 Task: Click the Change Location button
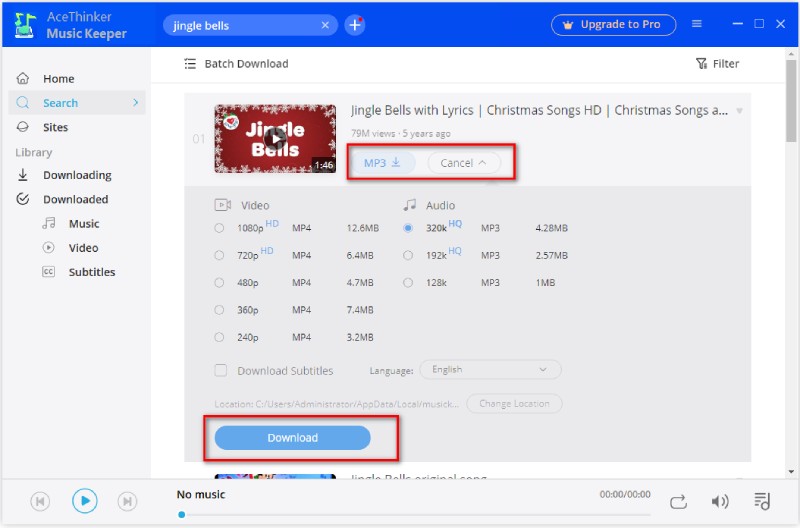tap(514, 404)
